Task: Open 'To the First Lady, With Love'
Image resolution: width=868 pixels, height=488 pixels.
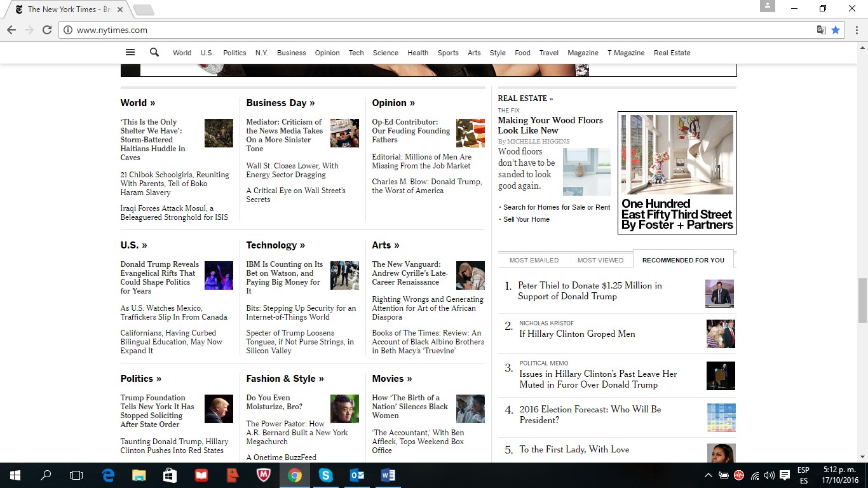Action: 574,449
